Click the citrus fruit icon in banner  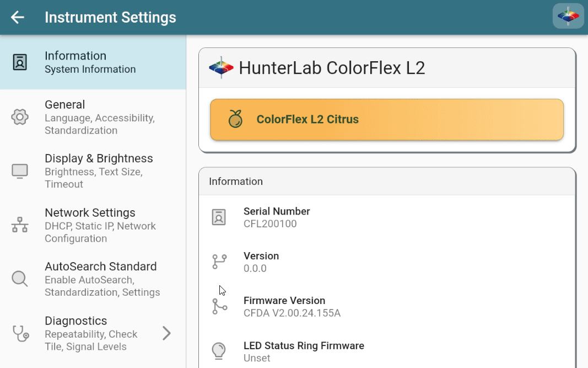pos(235,119)
